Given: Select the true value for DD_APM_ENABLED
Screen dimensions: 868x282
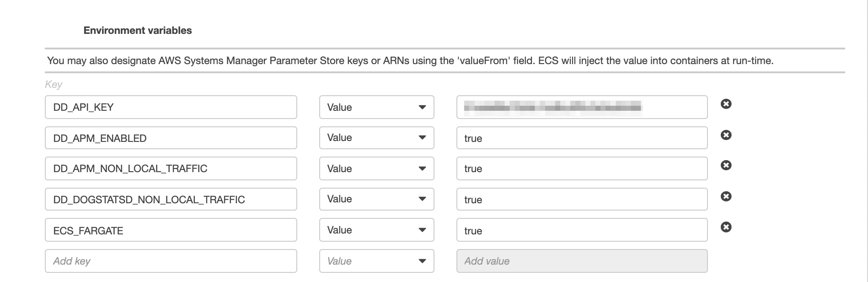Looking at the screenshot, I should pyautogui.click(x=581, y=138).
